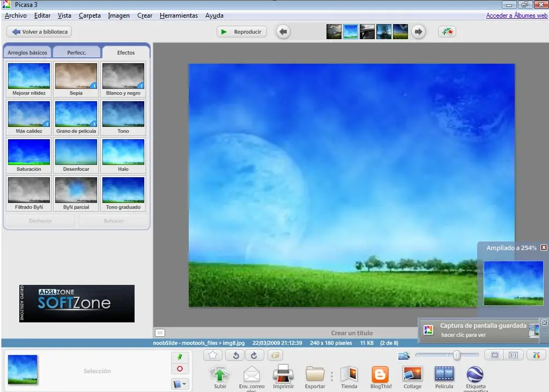549x392 pixels.
Task: Rotate image clockwise
Action: pos(254,355)
